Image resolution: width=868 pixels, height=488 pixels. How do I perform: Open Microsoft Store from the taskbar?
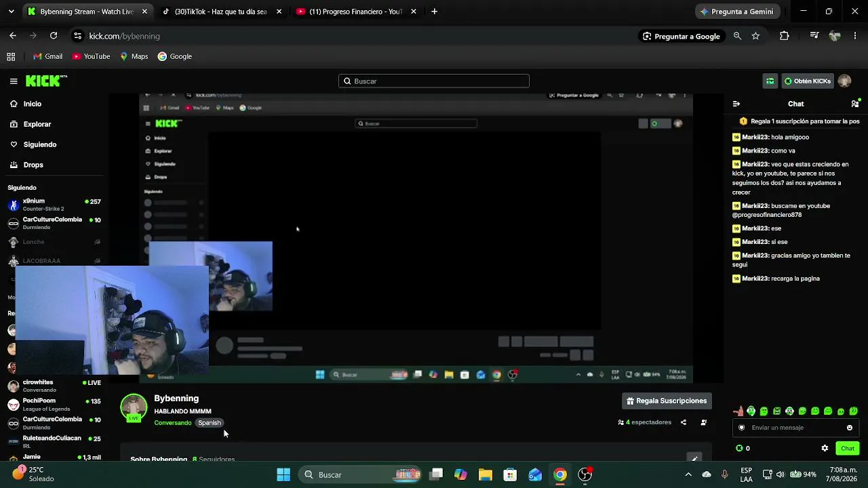point(510,474)
